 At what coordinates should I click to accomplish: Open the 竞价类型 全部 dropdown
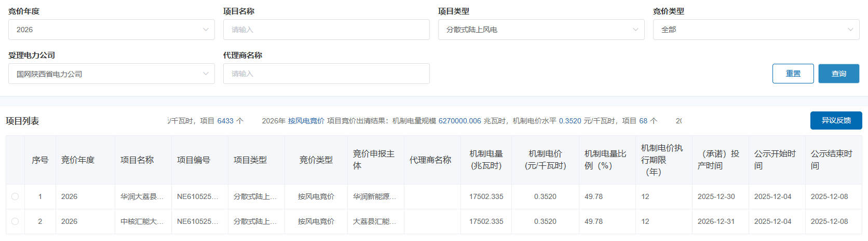point(756,30)
